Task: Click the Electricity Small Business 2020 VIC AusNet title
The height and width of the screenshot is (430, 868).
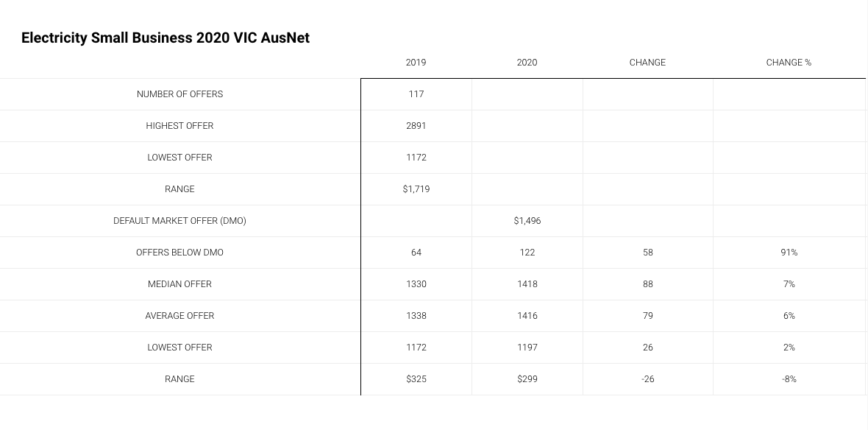Action: pyautogui.click(x=166, y=38)
